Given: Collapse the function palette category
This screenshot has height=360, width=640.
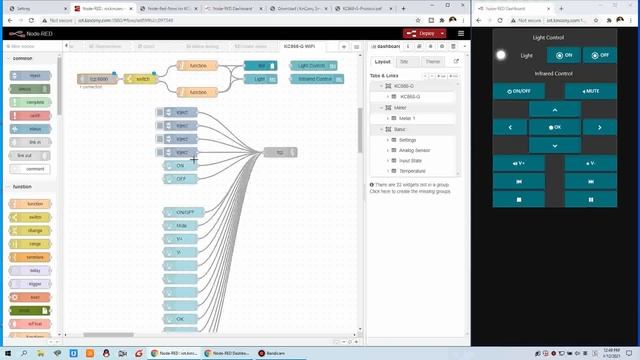Looking at the screenshot, I should (22, 187).
